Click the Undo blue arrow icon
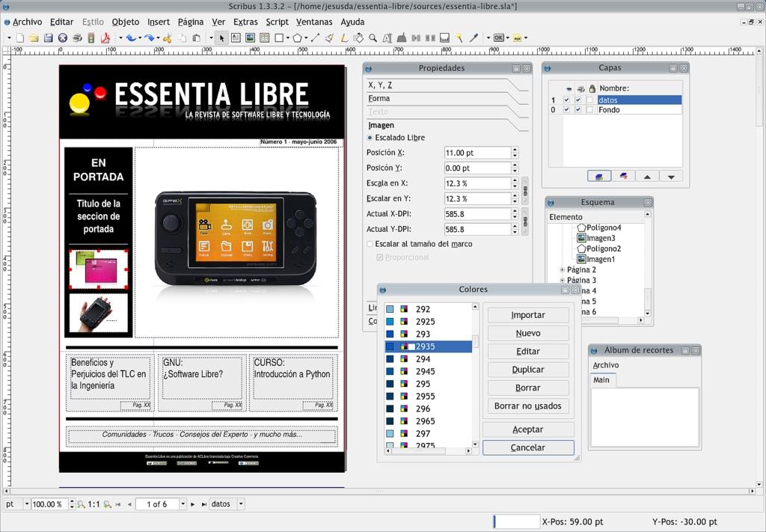This screenshot has width=766, height=532. coord(130,37)
